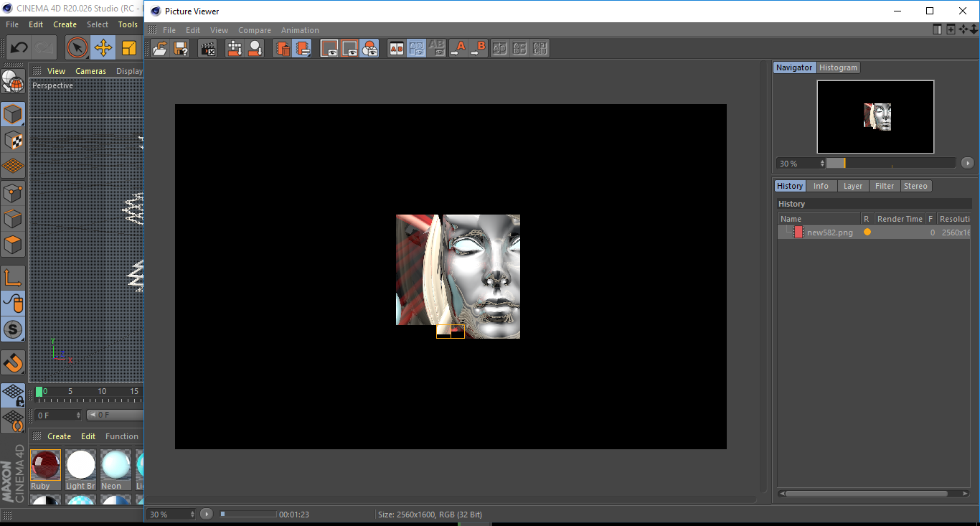The width and height of the screenshot is (980, 526).
Task: Set current image as A
Action: (458, 49)
